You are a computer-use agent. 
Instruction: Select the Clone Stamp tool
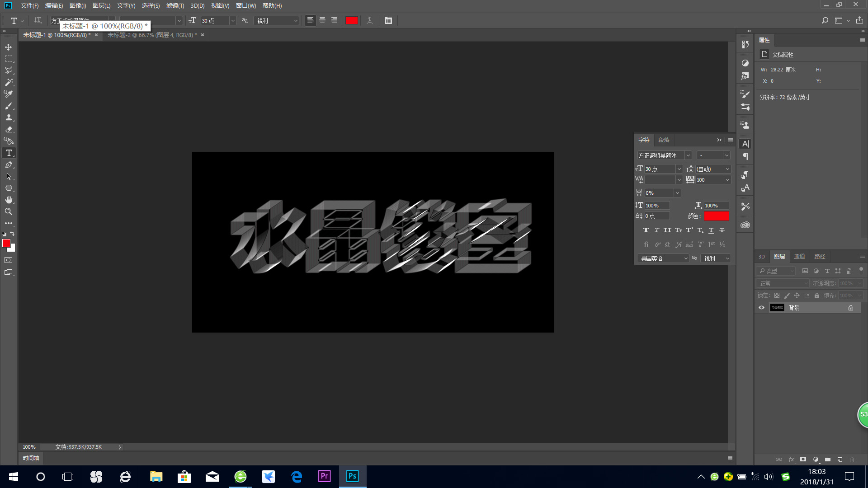pyautogui.click(x=9, y=117)
